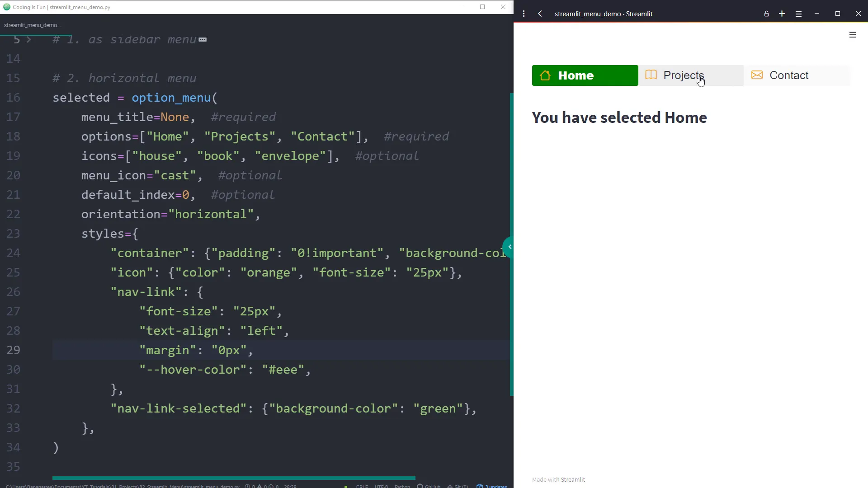
Task: Click the folded code ellipsis marker
Action: [x=203, y=40]
